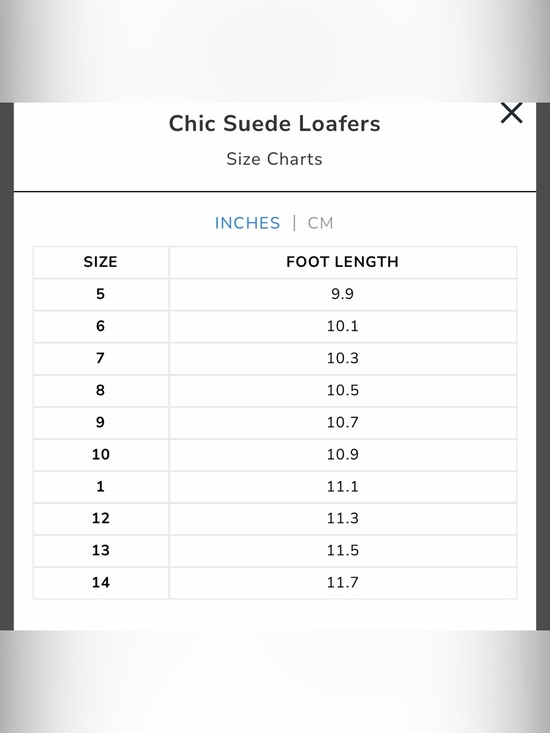The image size is (550, 733).
Task: Select the 11.1 foot length value
Action: tap(343, 486)
